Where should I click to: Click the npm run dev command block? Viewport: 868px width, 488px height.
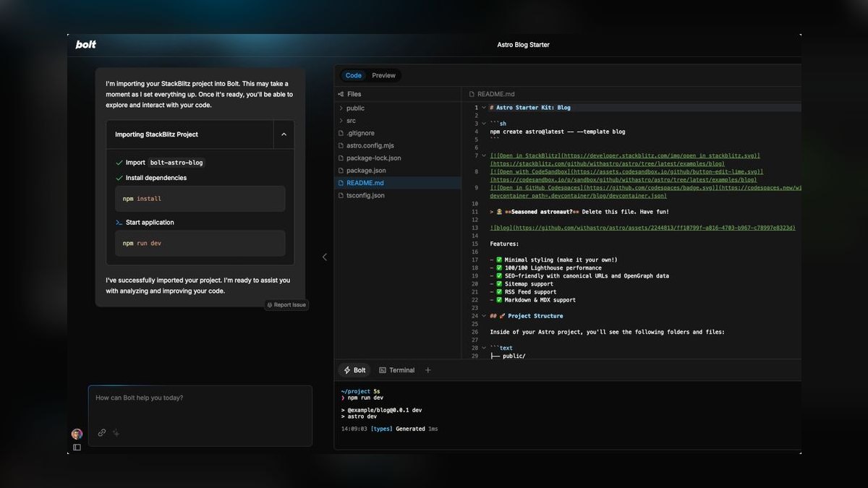pos(200,244)
